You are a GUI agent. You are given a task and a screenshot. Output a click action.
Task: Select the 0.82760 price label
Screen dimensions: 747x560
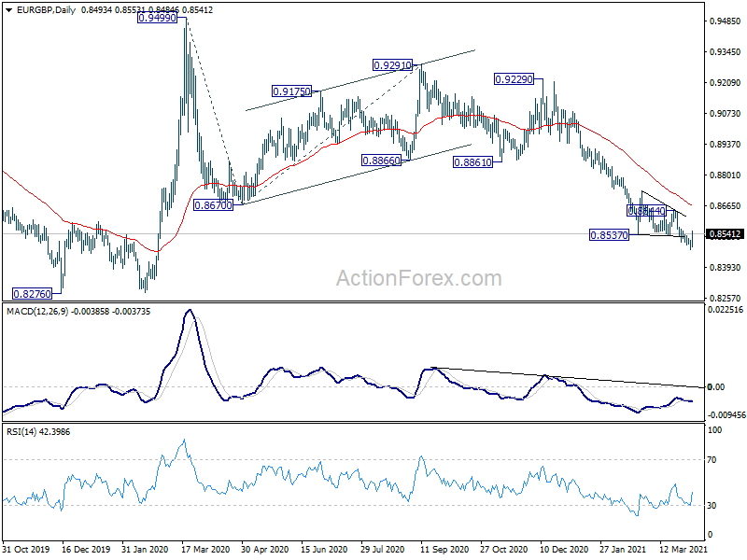[x=32, y=294]
